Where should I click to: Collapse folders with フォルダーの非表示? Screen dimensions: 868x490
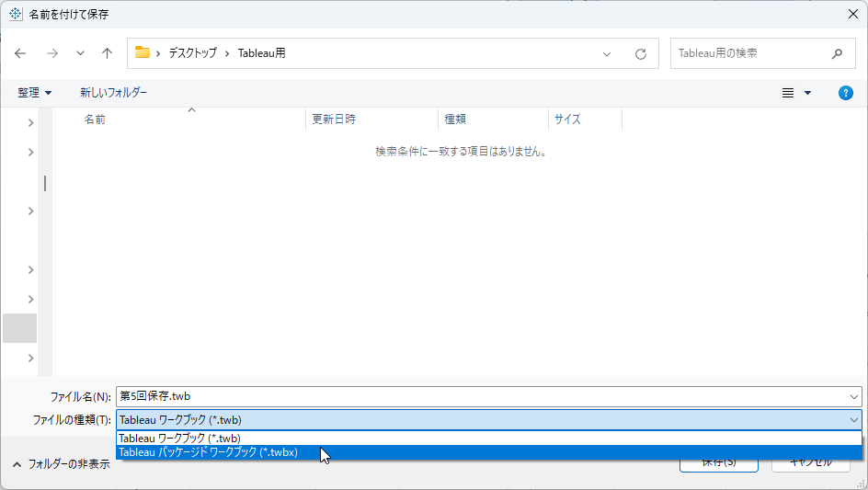[x=61, y=464]
